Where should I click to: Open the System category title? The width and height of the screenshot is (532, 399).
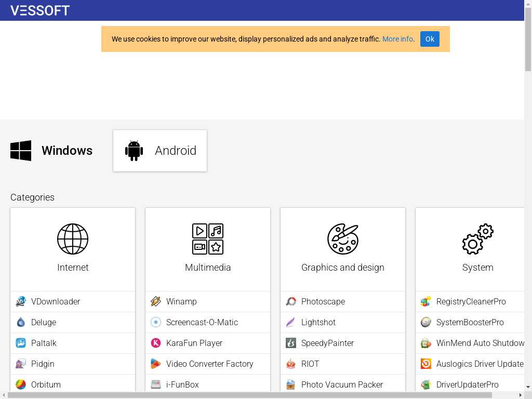pyautogui.click(x=478, y=268)
